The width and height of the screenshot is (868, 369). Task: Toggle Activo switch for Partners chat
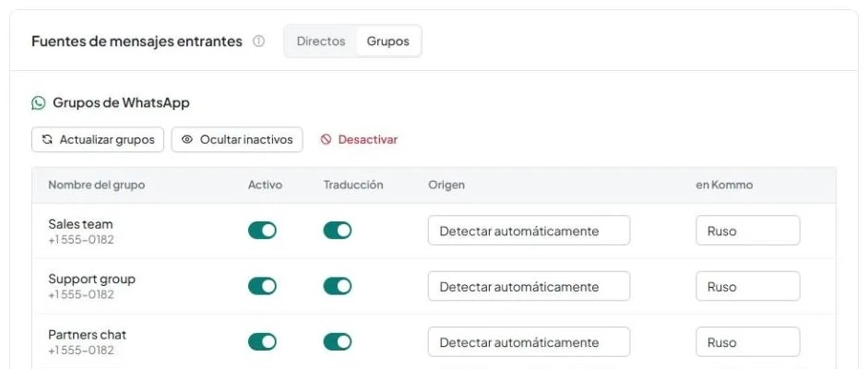point(262,342)
